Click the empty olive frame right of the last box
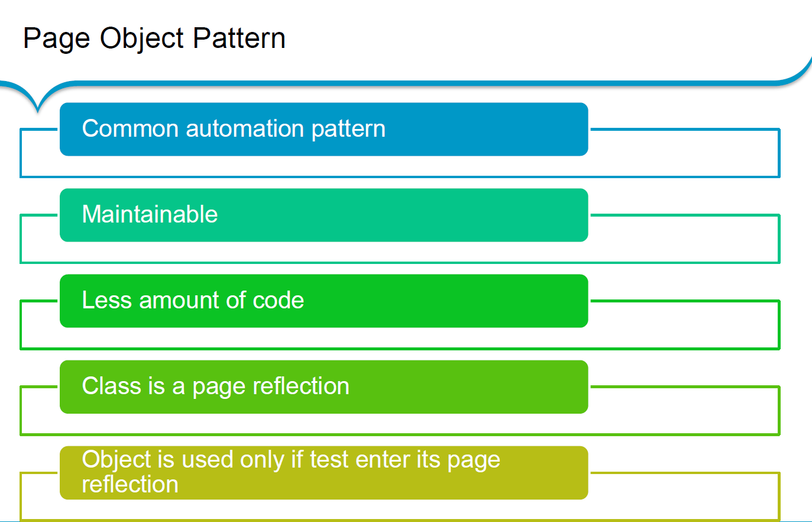 (x=684, y=497)
